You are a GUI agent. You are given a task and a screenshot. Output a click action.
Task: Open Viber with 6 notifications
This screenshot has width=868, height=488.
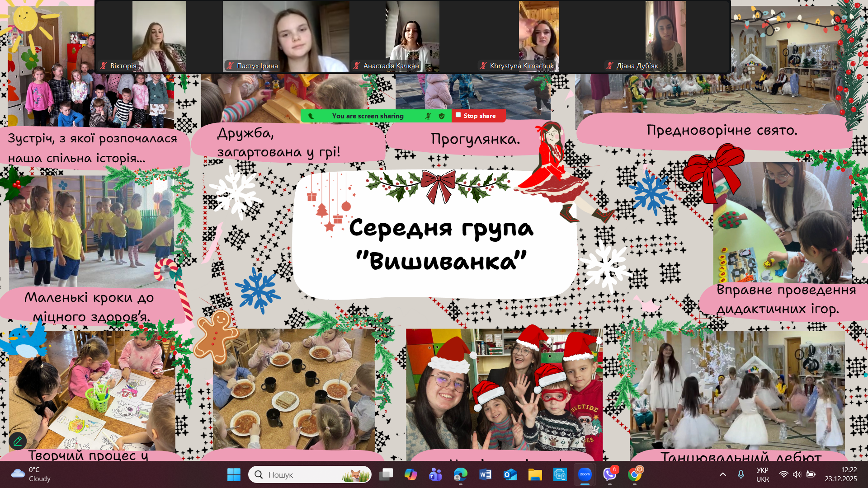pyautogui.click(x=609, y=474)
